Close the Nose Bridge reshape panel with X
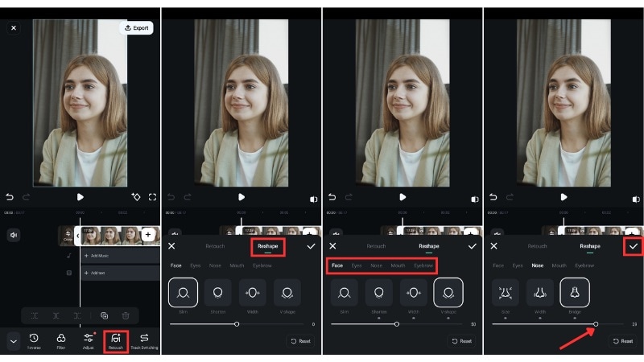 click(x=493, y=246)
